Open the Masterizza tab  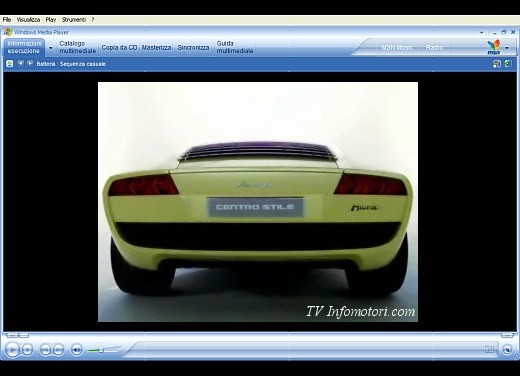click(x=156, y=47)
